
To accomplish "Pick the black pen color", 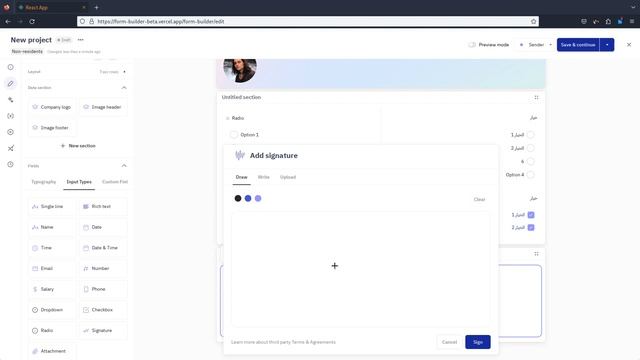I will pos(238,198).
